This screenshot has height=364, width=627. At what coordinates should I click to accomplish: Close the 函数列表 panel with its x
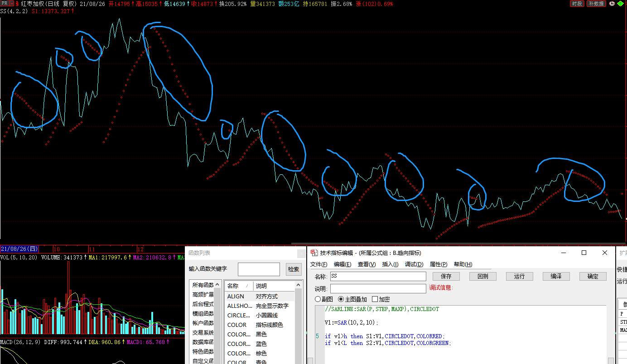(x=301, y=254)
